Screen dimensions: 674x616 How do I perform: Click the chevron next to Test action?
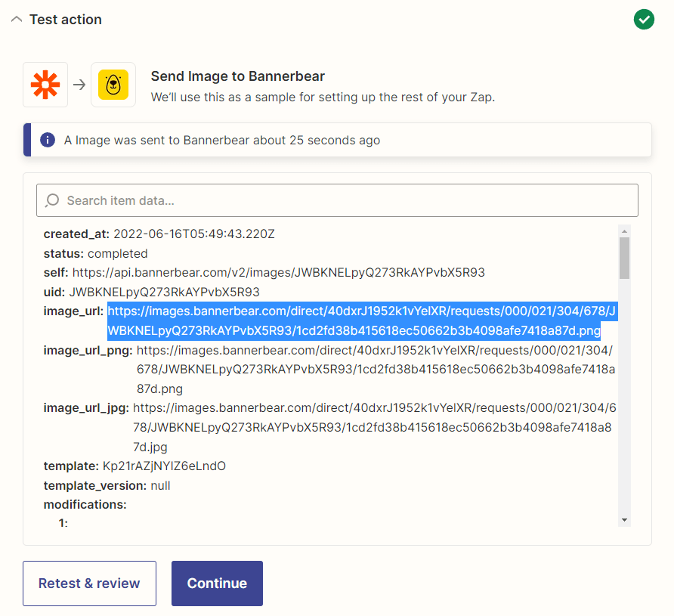[x=17, y=20]
